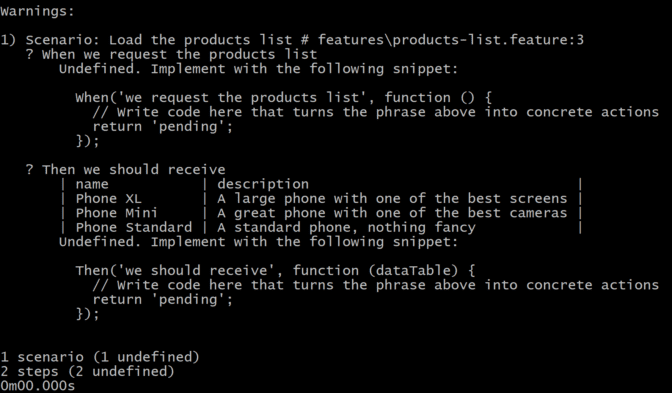This screenshot has width=672, height=393.
Task: Click the 'description' table column header
Action: [263, 184]
